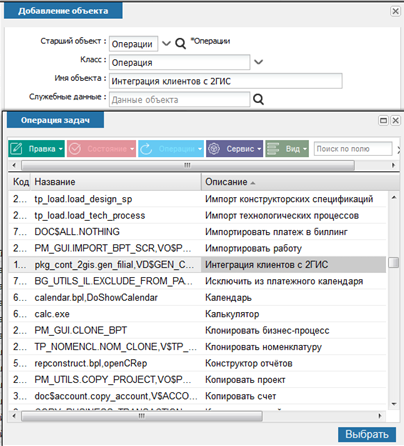404x446 pixels.
Task: Click magnifier search icon next to Старший объект
Action: (x=180, y=43)
